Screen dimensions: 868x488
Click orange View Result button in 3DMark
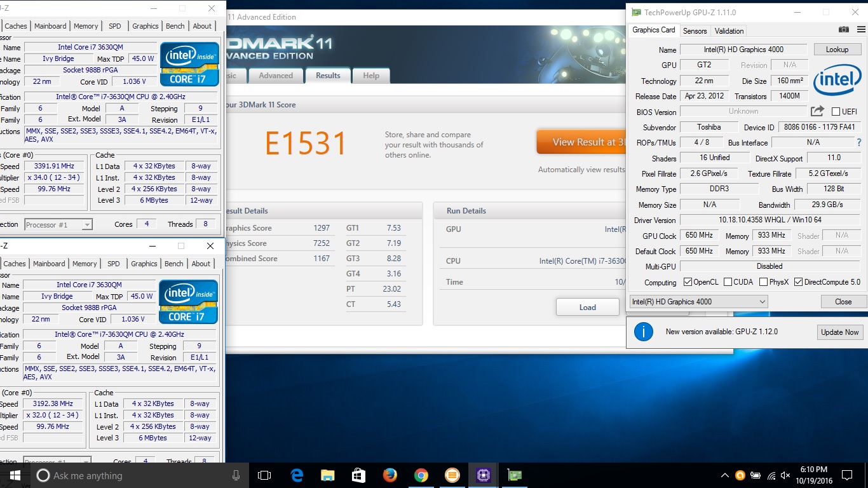(x=581, y=142)
